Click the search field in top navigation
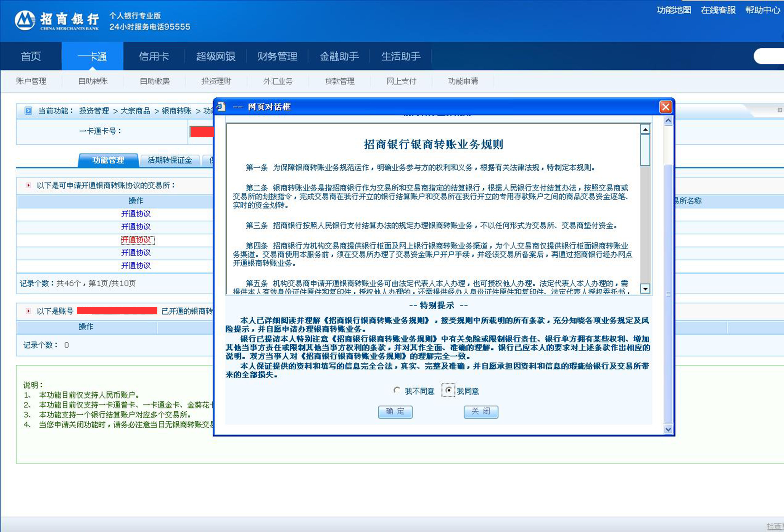The image size is (784, 532). [x=768, y=56]
